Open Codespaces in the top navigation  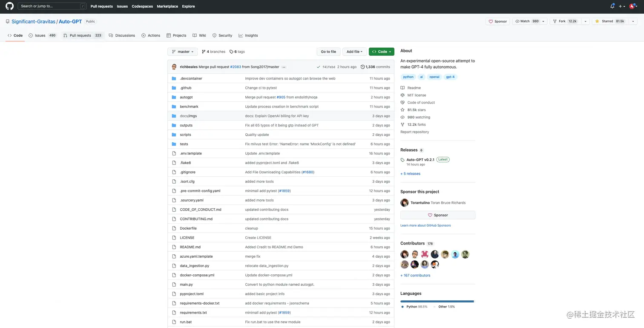pos(142,6)
